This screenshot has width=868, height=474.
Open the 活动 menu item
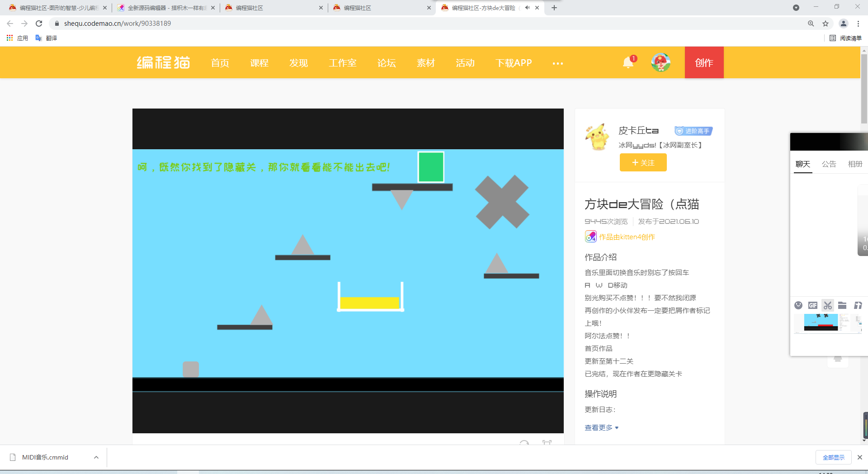(x=465, y=63)
